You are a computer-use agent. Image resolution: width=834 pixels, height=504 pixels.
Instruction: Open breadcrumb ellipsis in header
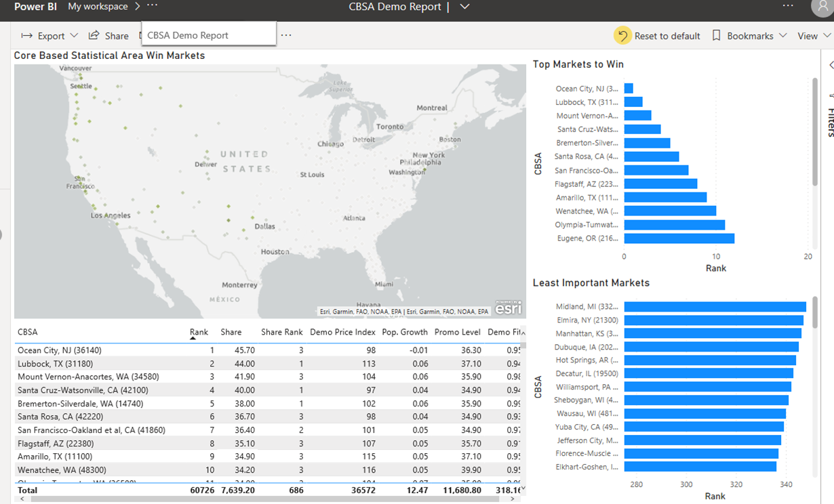pyautogui.click(x=152, y=5)
